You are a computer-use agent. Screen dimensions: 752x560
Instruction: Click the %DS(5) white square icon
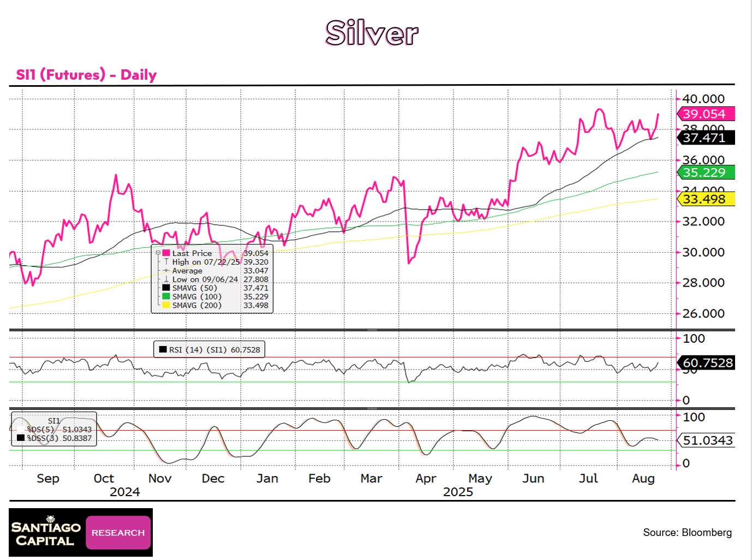(x=20, y=429)
